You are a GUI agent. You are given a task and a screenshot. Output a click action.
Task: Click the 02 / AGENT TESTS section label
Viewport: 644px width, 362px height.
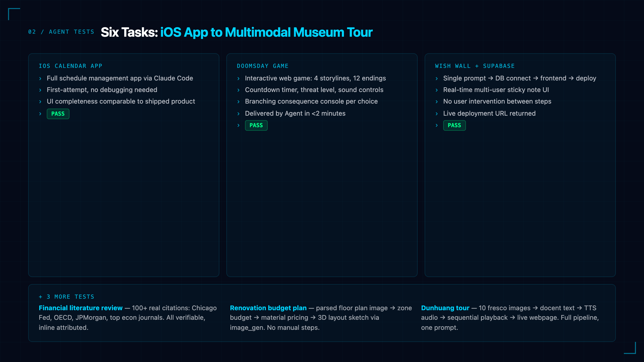tap(61, 32)
